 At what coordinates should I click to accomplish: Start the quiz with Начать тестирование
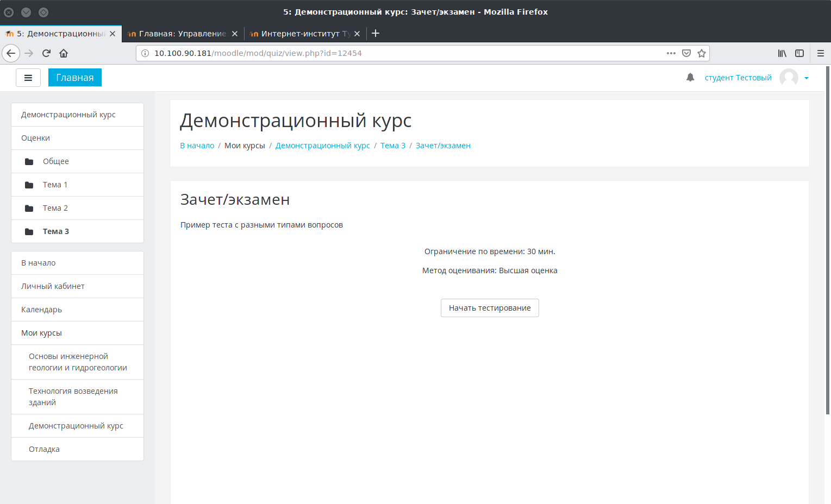(x=490, y=308)
